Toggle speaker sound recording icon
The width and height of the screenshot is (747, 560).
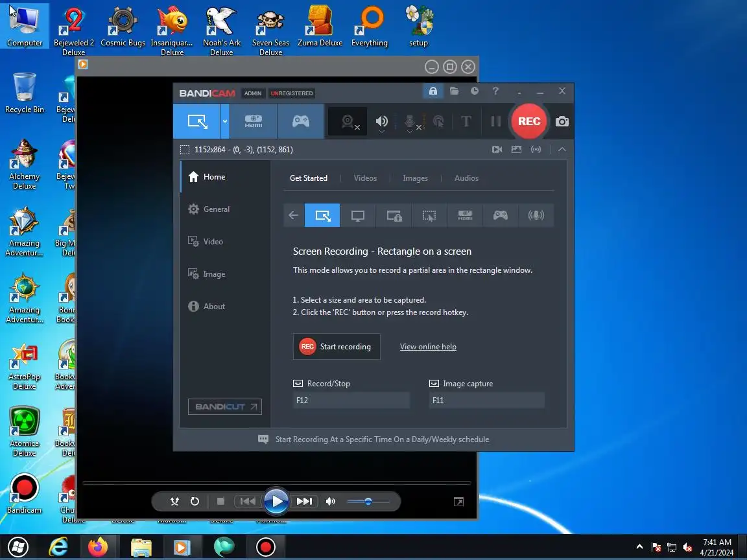[381, 122]
